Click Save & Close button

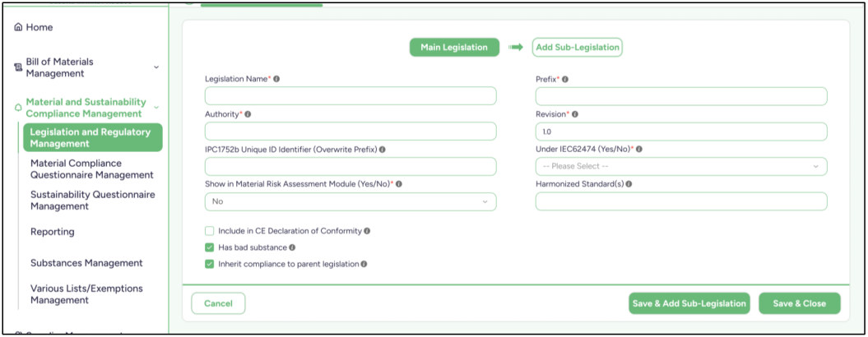pos(800,303)
